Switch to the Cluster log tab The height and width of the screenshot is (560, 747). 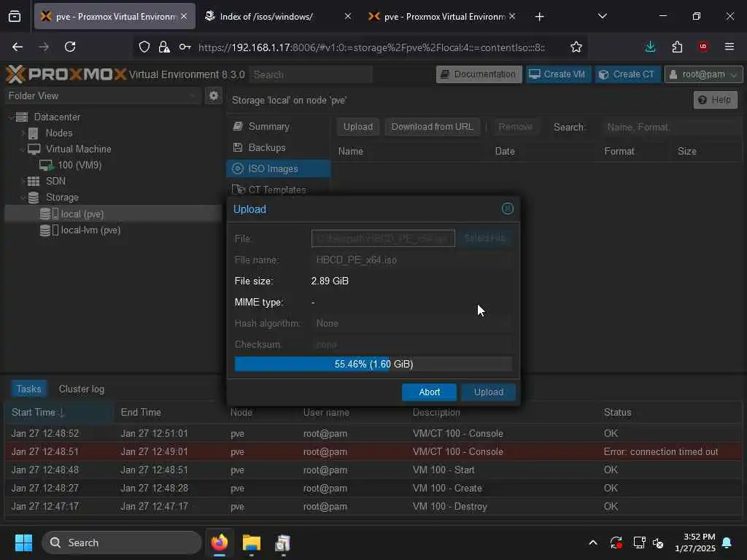[x=82, y=389]
